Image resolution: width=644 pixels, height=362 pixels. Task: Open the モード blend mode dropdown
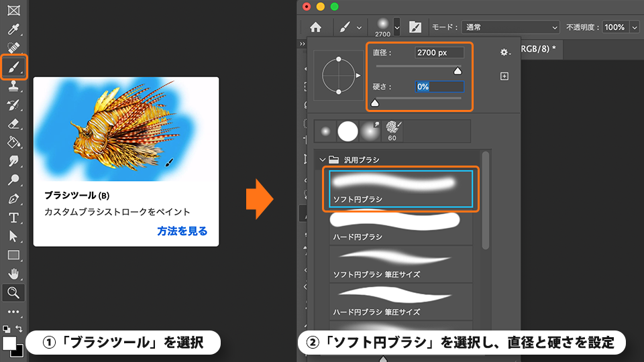point(511,27)
